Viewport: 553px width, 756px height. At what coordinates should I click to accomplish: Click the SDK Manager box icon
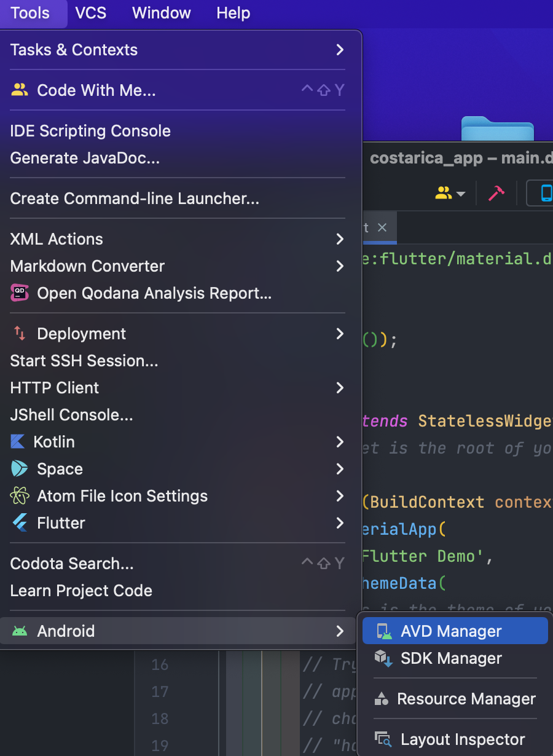[x=384, y=658]
